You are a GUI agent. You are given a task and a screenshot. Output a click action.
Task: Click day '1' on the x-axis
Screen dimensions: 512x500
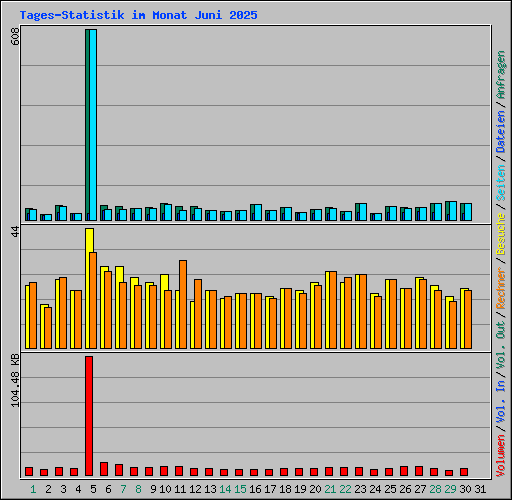(33, 489)
